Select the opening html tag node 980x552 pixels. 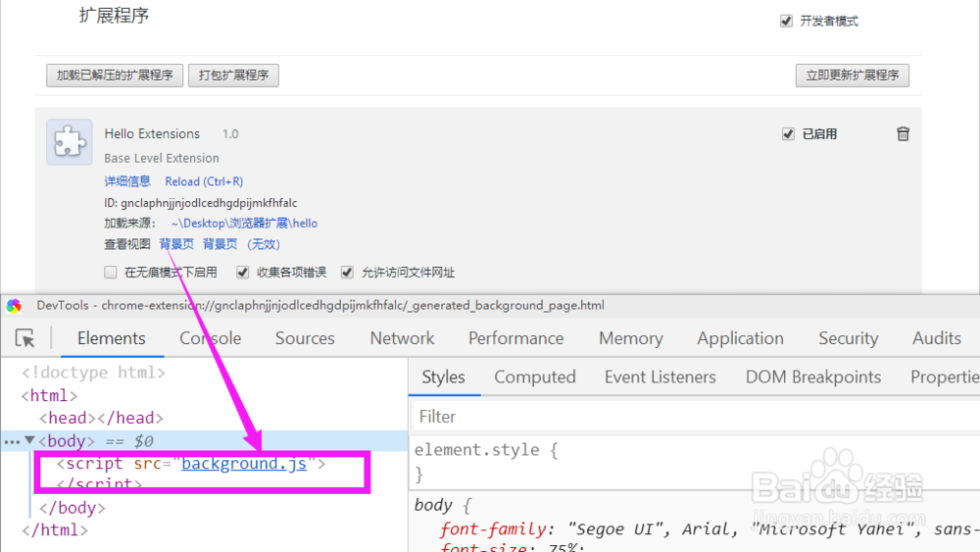click(x=49, y=395)
